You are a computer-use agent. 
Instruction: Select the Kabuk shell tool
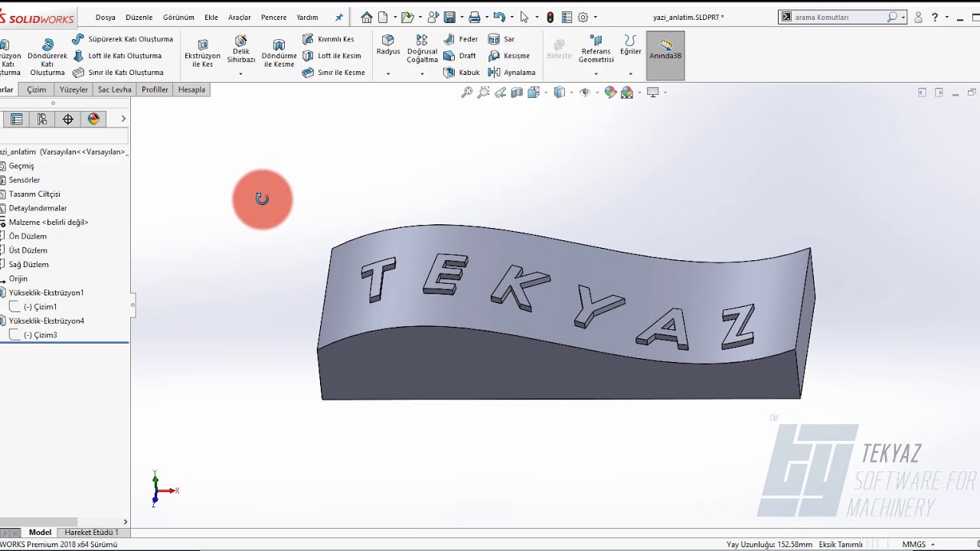(462, 73)
